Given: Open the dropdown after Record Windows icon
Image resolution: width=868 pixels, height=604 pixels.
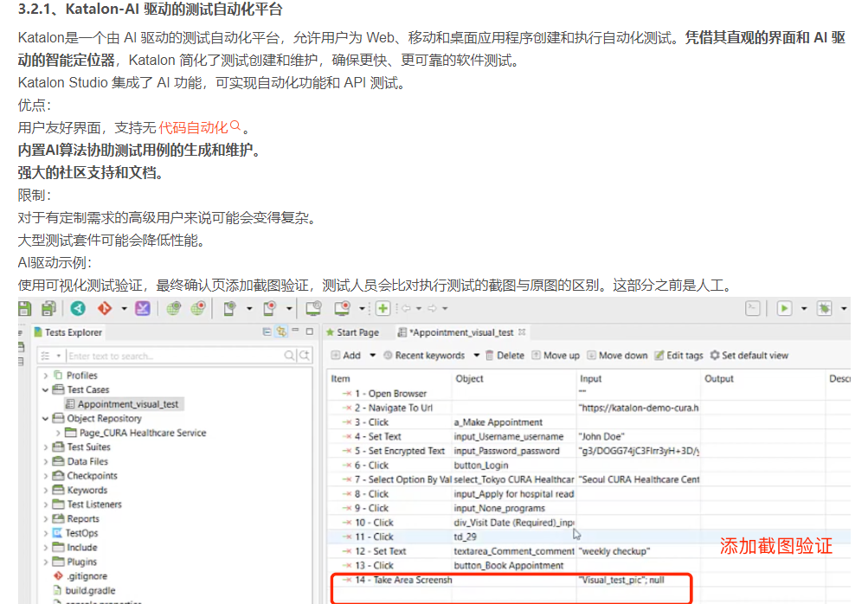Looking at the screenshot, I should (x=362, y=308).
